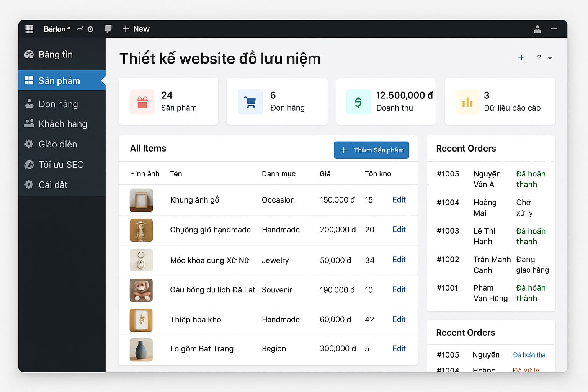Edit the Chuông gió handmade product

pyautogui.click(x=399, y=229)
